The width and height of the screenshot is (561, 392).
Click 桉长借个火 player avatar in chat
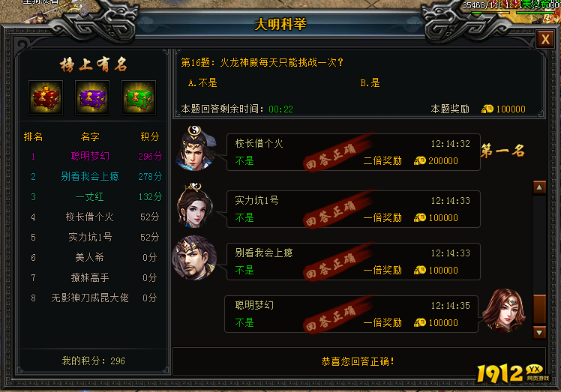coord(196,148)
